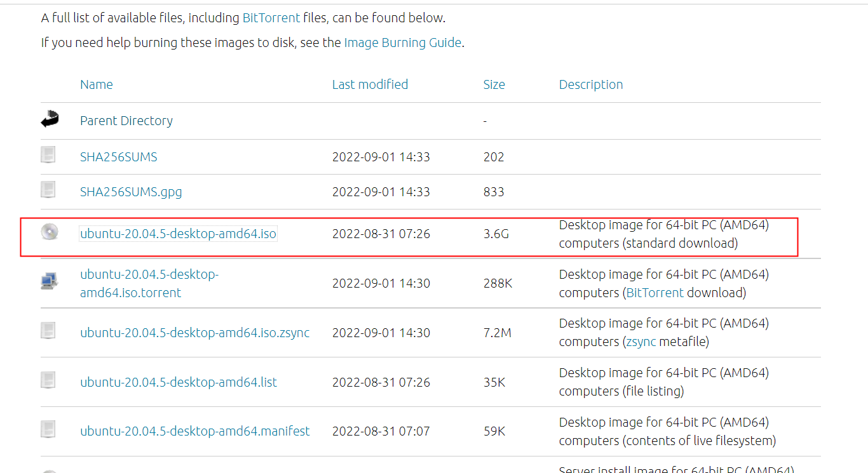The height and width of the screenshot is (473, 868).
Task: Click the disc icon for ubuntu-20.04.5-desktop-amd64.iso
Action: pyautogui.click(x=49, y=232)
